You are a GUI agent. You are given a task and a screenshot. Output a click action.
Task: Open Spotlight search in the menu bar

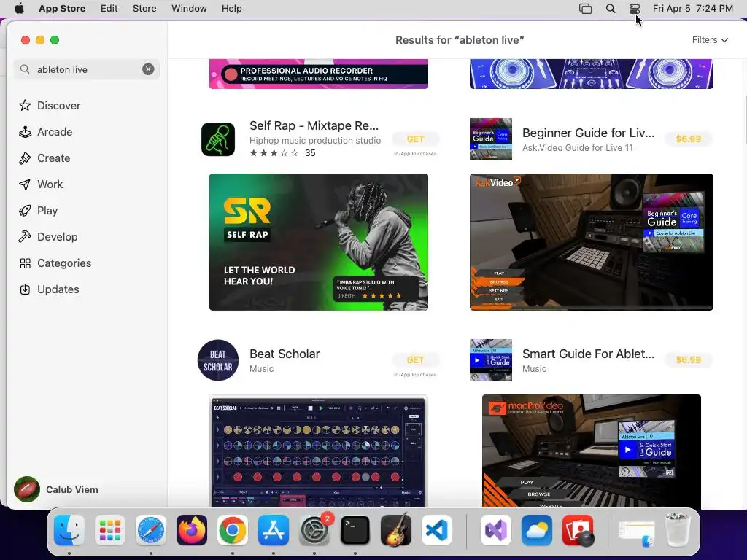coord(611,9)
